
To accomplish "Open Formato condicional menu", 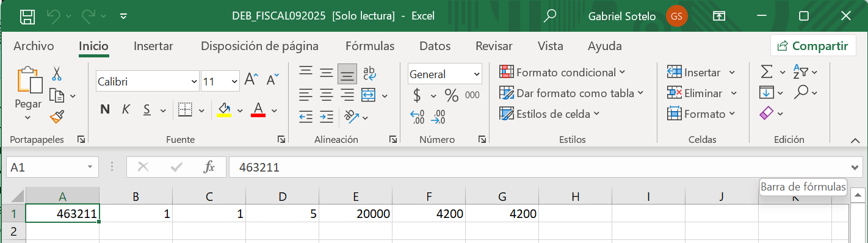I will coord(562,72).
